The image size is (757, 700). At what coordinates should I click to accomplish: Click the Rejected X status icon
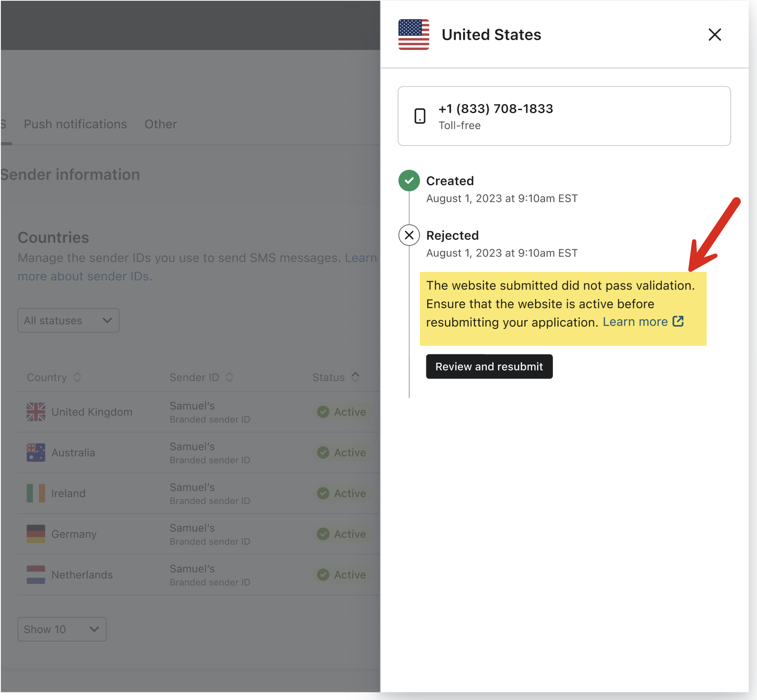pyautogui.click(x=409, y=235)
